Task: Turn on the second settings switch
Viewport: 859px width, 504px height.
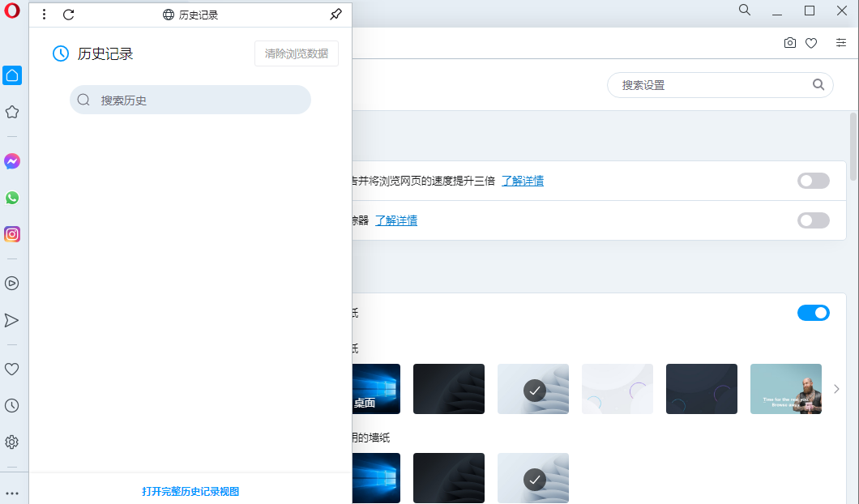Action: (813, 220)
